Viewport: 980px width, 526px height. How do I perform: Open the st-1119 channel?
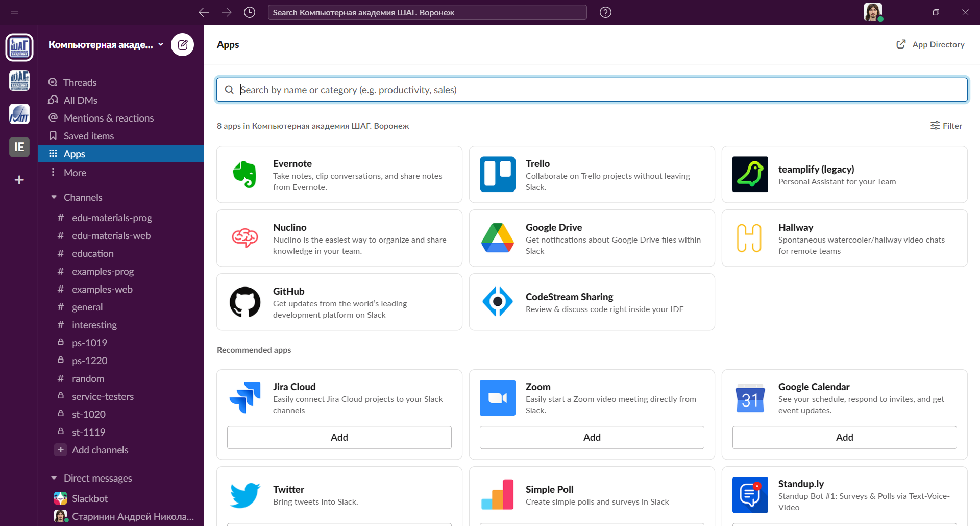pyautogui.click(x=121, y=432)
